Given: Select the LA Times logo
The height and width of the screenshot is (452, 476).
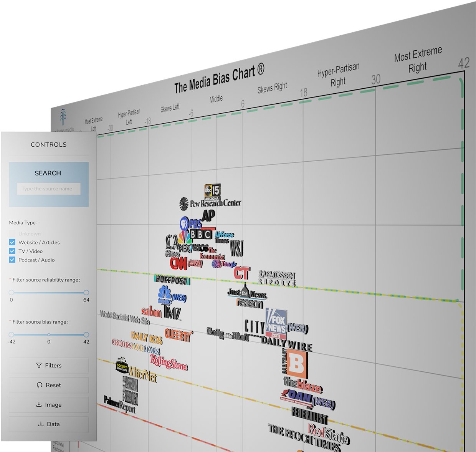Looking at the screenshot, I should click(x=172, y=246).
